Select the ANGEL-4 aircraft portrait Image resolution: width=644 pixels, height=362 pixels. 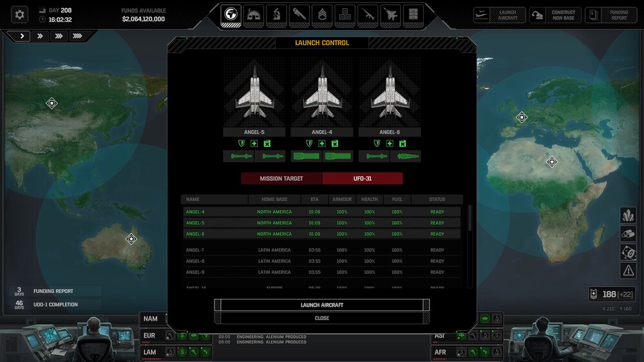[322, 92]
